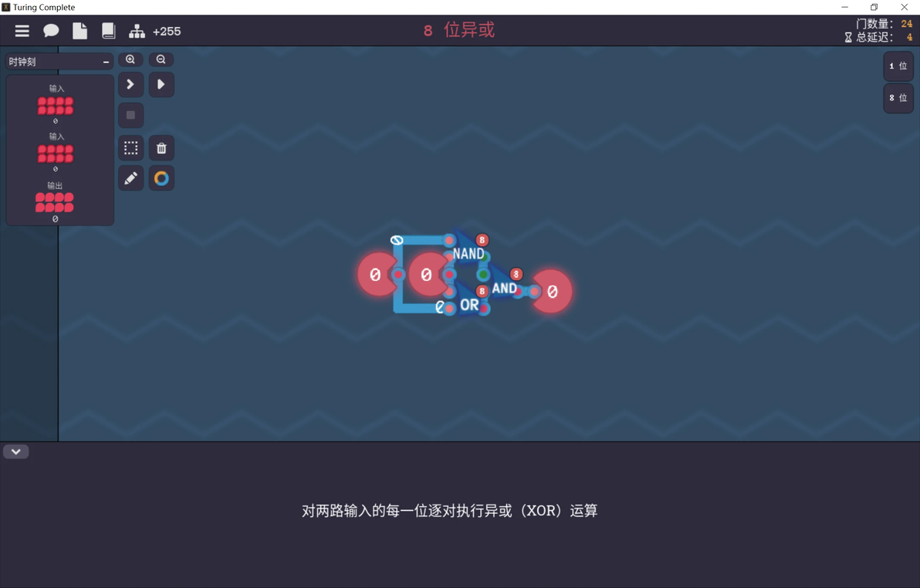Select the OR gate on canvas
This screenshot has width=920, height=588.
pos(469,304)
